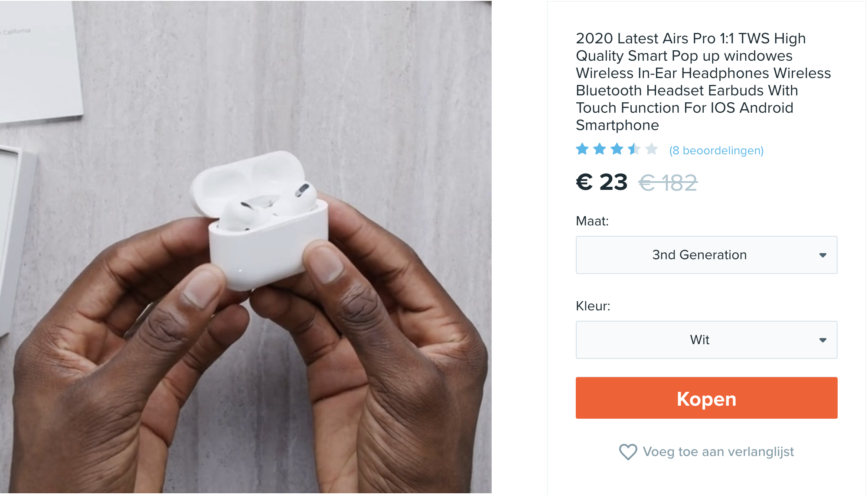Click the second rating star
868x495 pixels.
pos(600,149)
